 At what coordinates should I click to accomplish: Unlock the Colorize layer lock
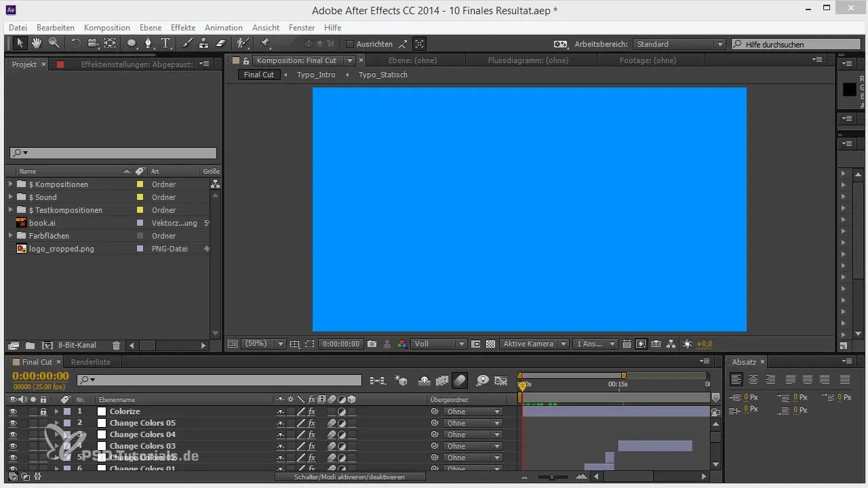(x=43, y=411)
